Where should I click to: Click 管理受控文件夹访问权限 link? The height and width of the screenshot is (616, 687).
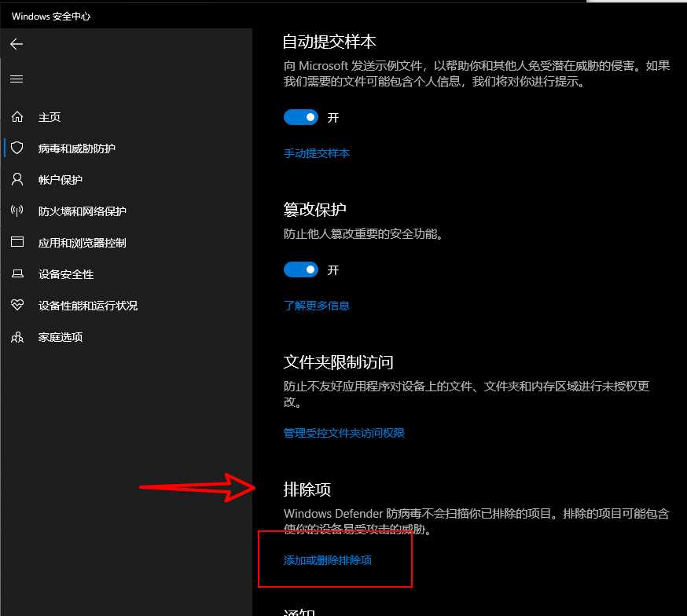(x=344, y=433)
